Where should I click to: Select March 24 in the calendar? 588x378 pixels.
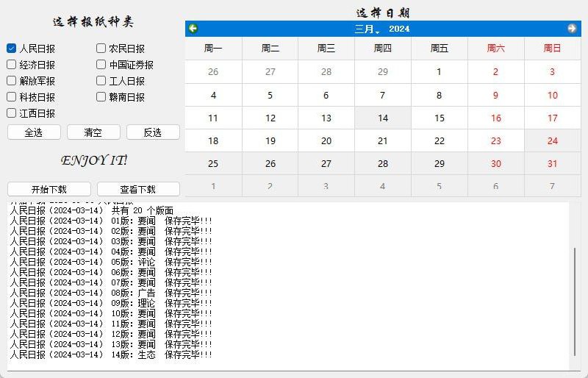click(553, 140)
